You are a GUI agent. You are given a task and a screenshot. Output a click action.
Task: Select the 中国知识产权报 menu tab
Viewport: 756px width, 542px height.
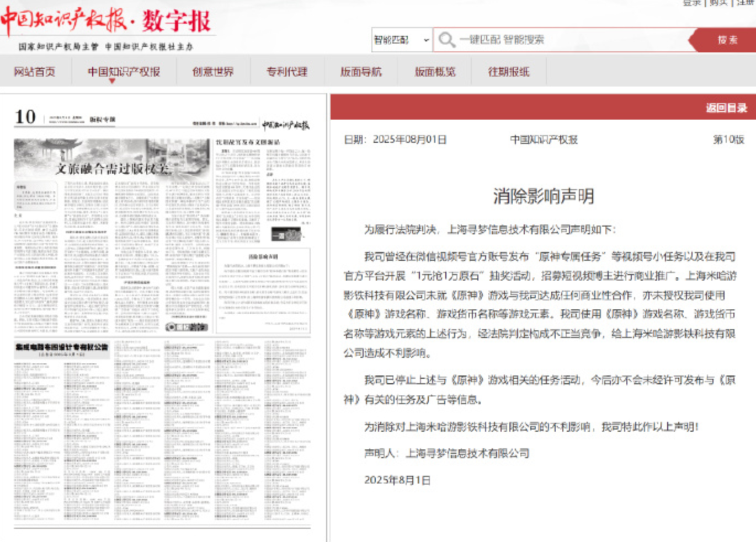[124, 72]
